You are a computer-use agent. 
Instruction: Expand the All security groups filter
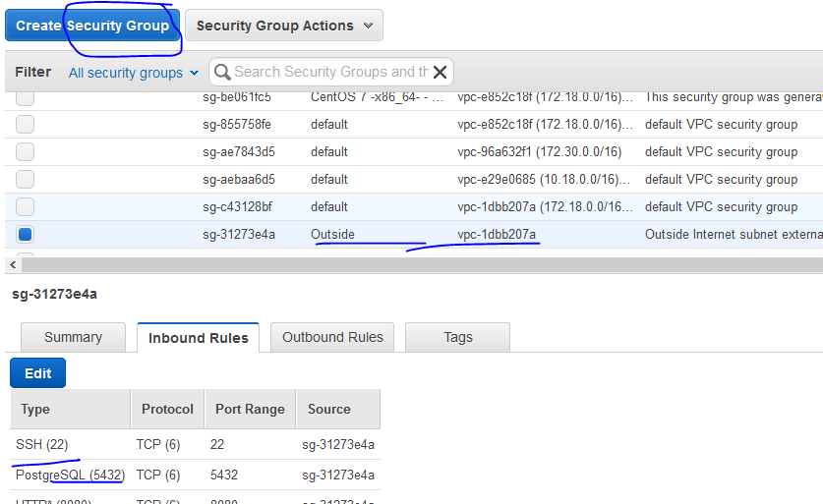pos(134,73)
